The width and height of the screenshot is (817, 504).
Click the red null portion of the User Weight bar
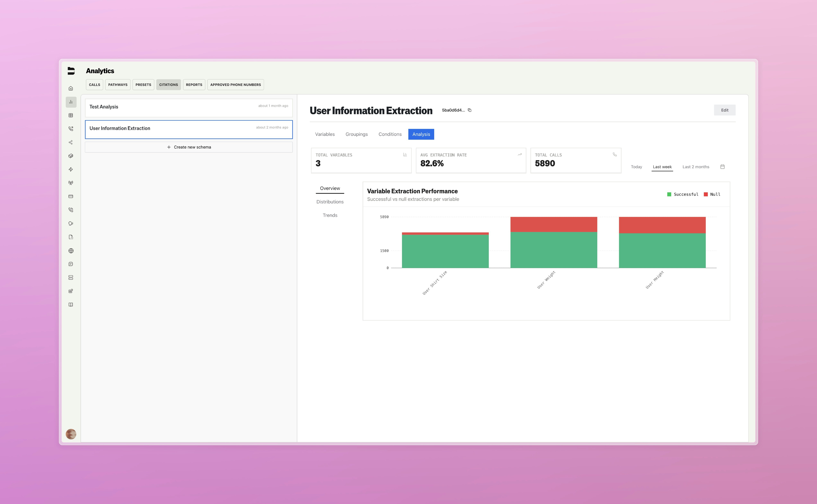pyautogui.click(x=553, y=224)
